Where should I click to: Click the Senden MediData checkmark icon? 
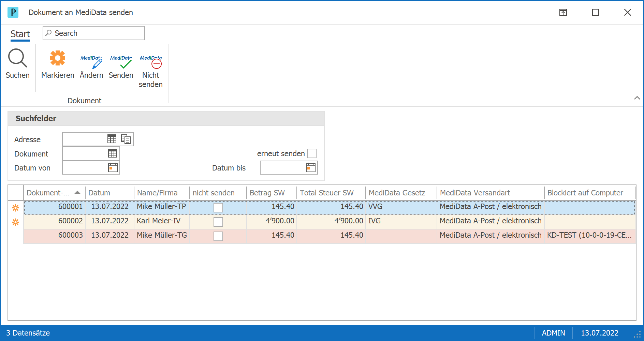(x=121, y=61)
